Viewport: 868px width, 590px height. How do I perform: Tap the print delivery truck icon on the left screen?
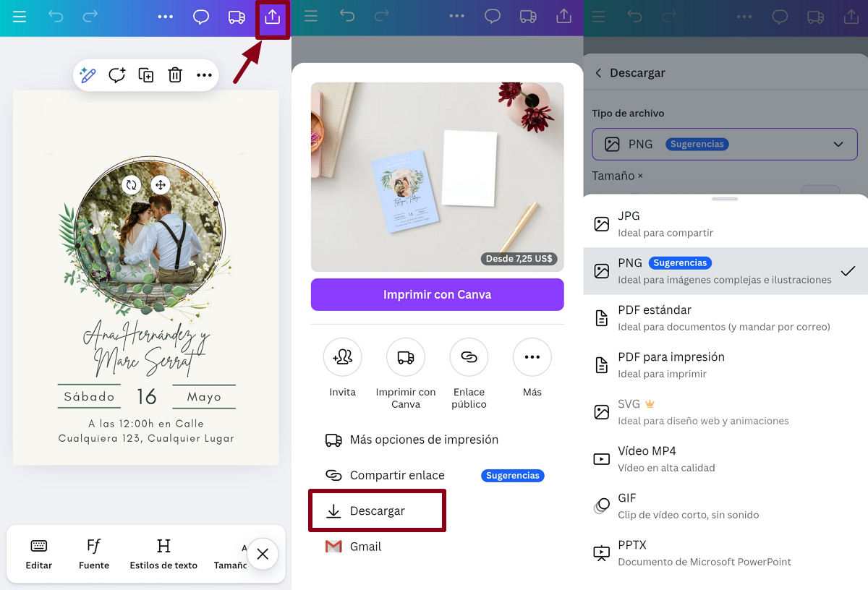pyautogui.click(x=237, y=17)
